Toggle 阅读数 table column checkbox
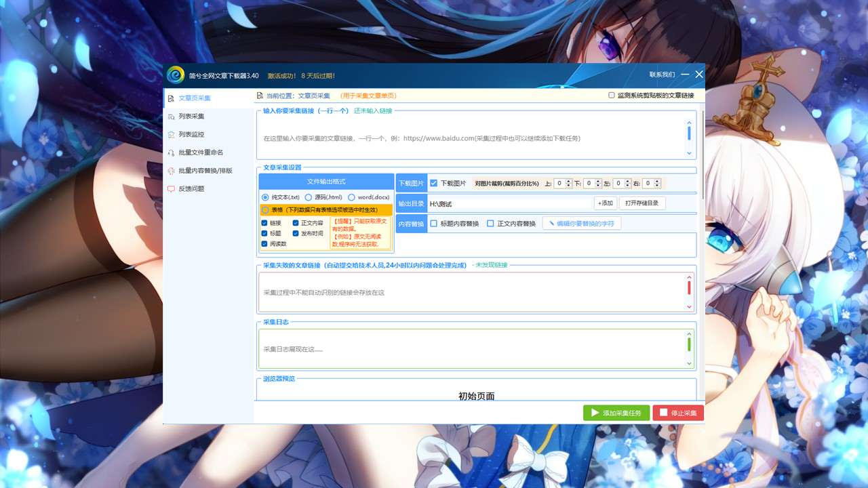 pyautogui.click(x=264, y=243)
